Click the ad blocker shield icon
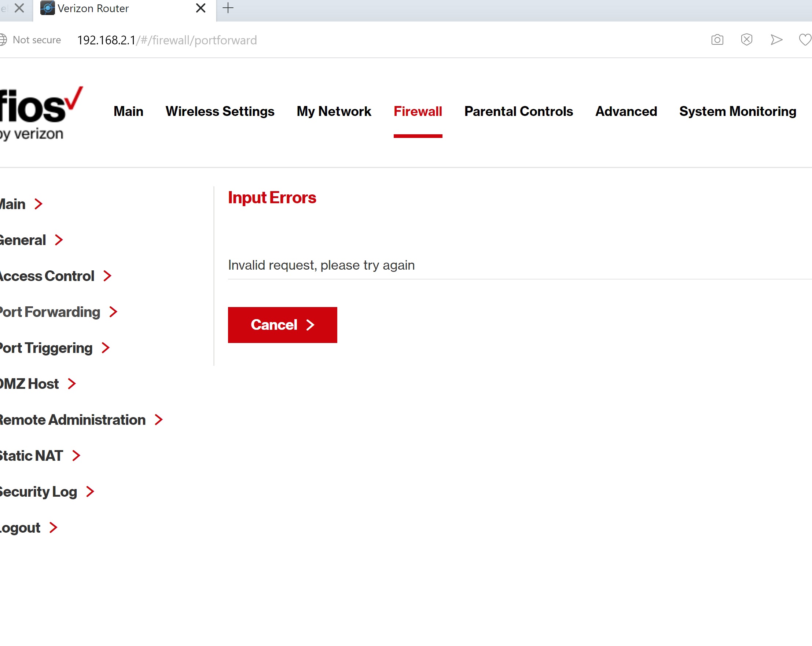 click(x=746, y=40)
